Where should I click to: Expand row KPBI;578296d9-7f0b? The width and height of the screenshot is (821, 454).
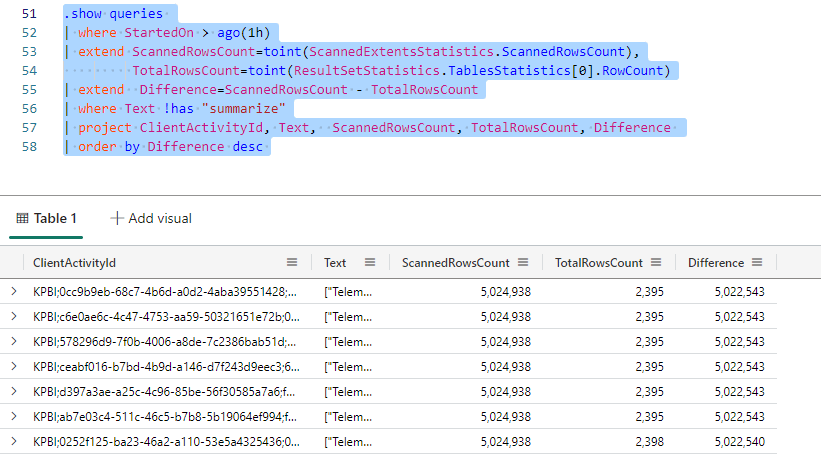click(x=14, y=341)
